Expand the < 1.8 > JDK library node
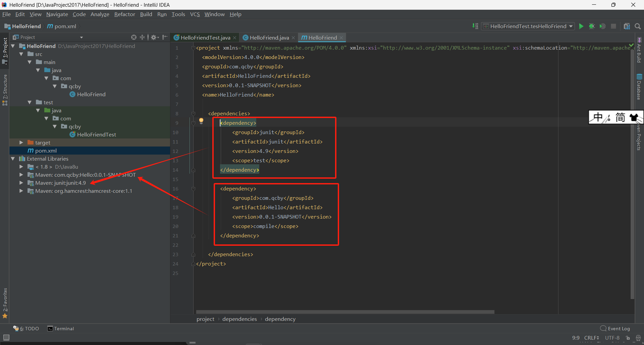 (21, 167)
